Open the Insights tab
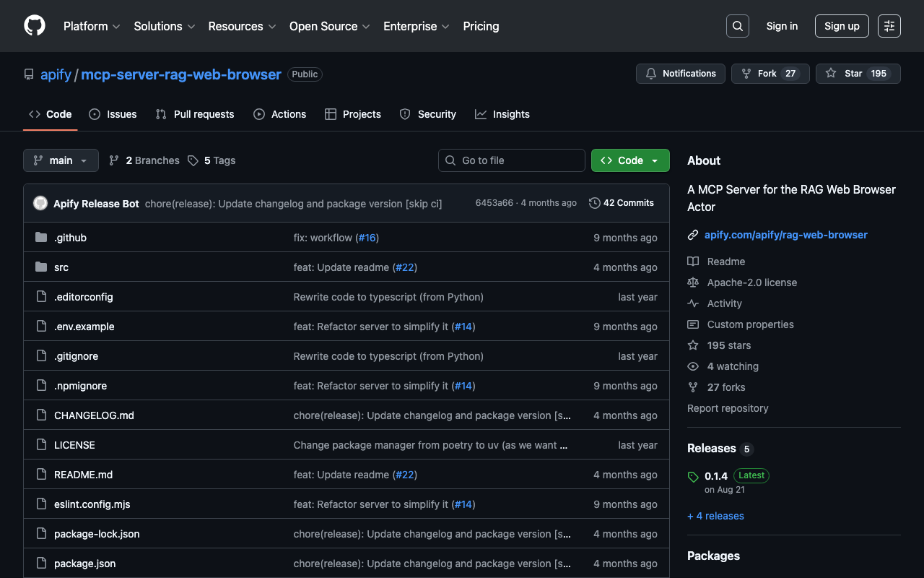 [502, 114]
